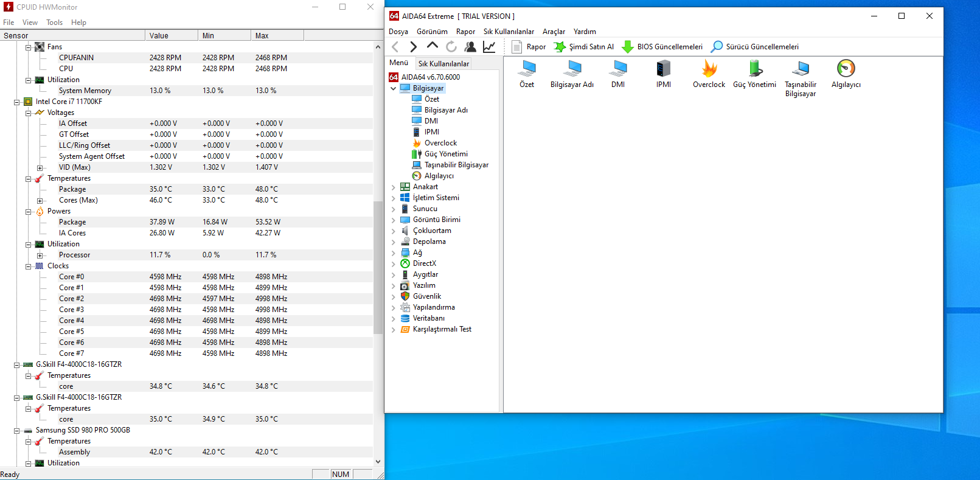The height and width of the screenshot is (480, 980).
Task: Select İşletim Sistemi in the AIDA64 tree
Action: pyautogui.click(x=436, y=198)
